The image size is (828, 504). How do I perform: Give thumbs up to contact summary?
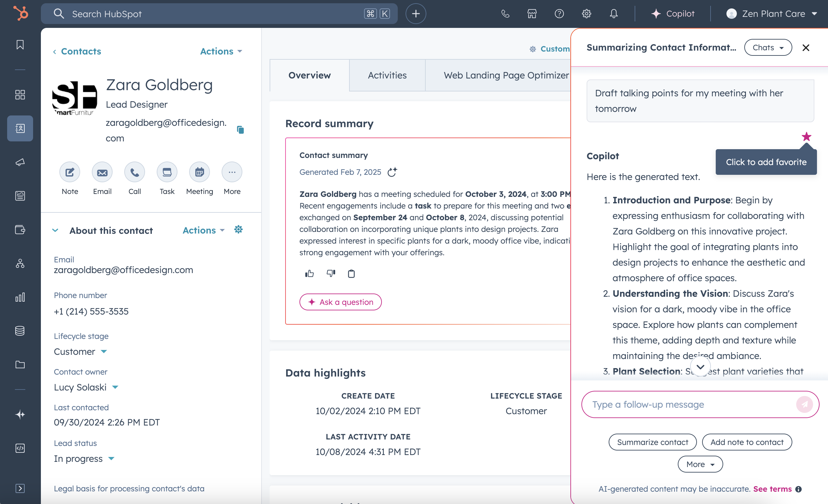(x=310, y=273)
